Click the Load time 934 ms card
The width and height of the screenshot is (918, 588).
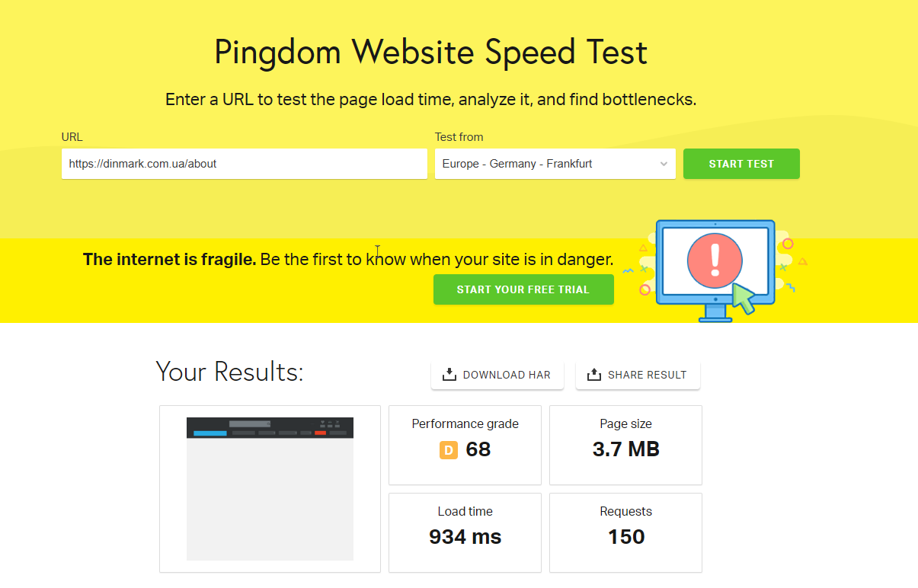(465, 532)
